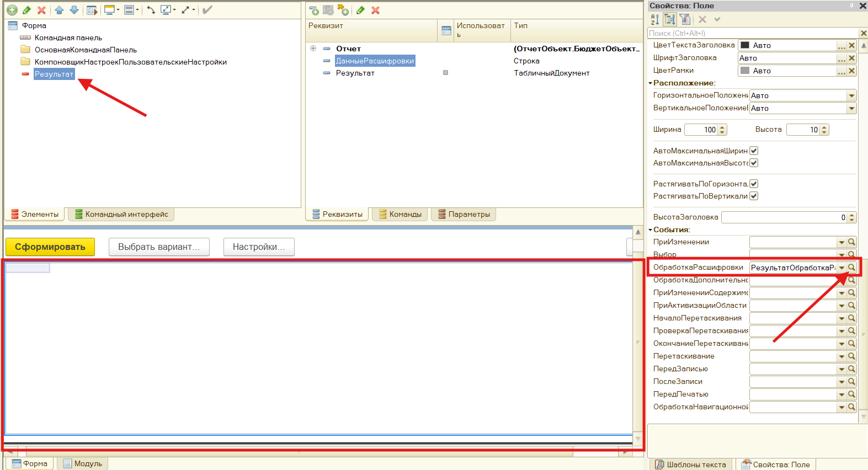Screen dimensions: 868x470
Task: Open ГоризонтальноеПоложение dropdown
Action: 851,95
